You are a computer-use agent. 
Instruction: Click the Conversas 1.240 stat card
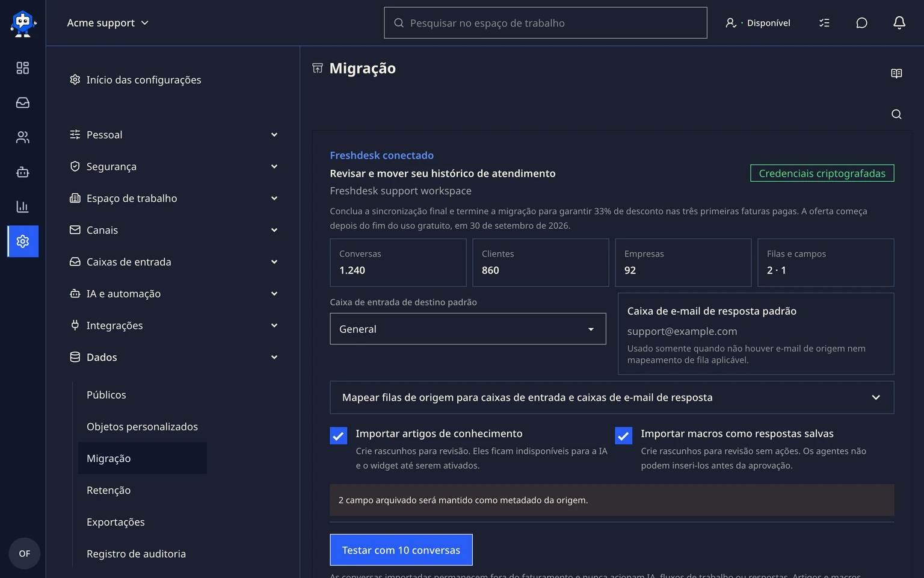coord(398,263)
